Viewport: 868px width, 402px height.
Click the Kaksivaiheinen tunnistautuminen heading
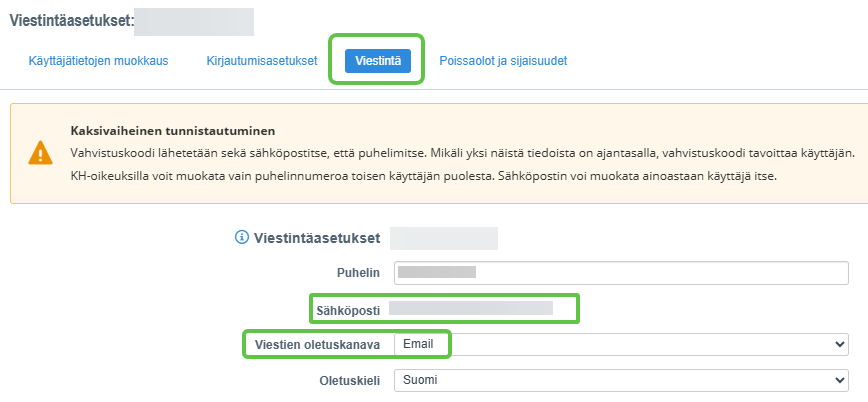click(172, 131)
